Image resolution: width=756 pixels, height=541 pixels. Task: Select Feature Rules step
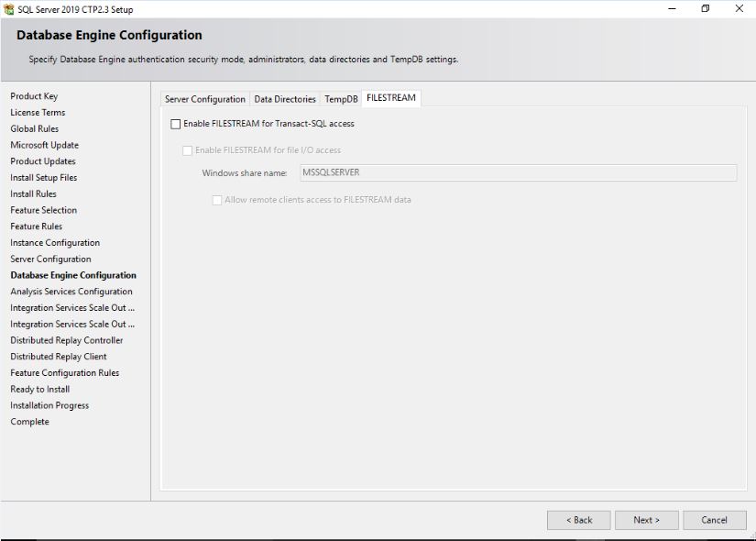point(36,226)
